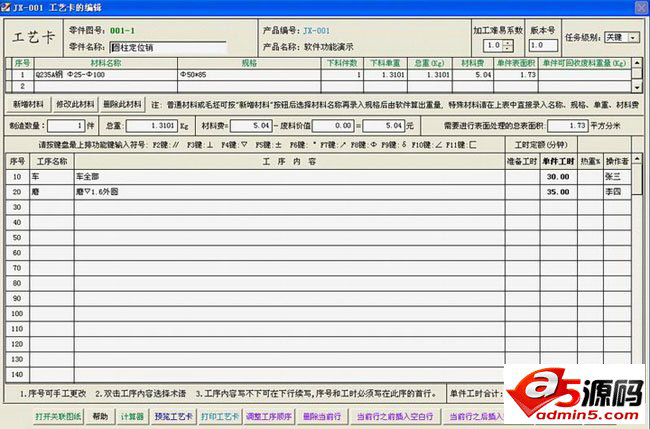Screen dimensions: 650x429
Task: Click the 单件可回收废料重量 column header
Action: coord(585,63)
